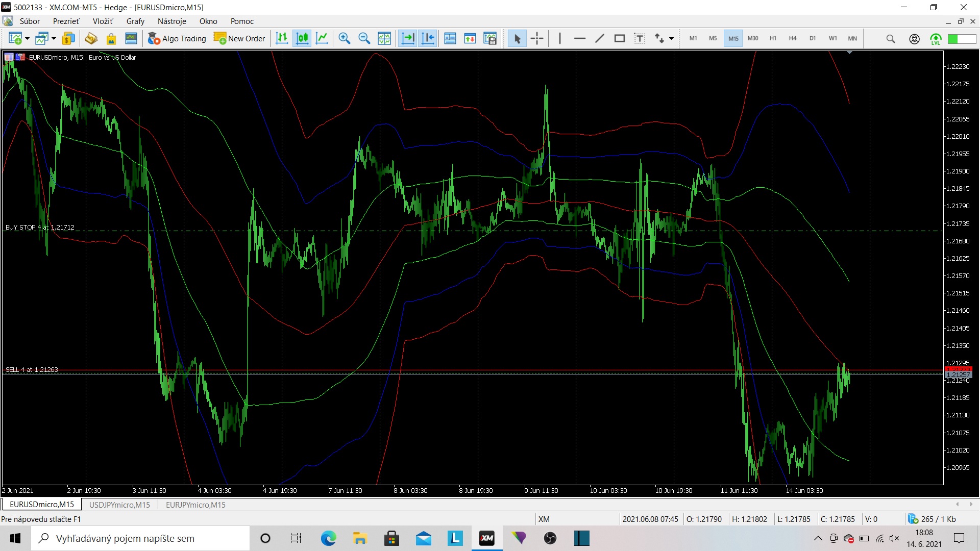Select the rectangle drawing tool
980x551 pixels.
[x=620, y=38]
